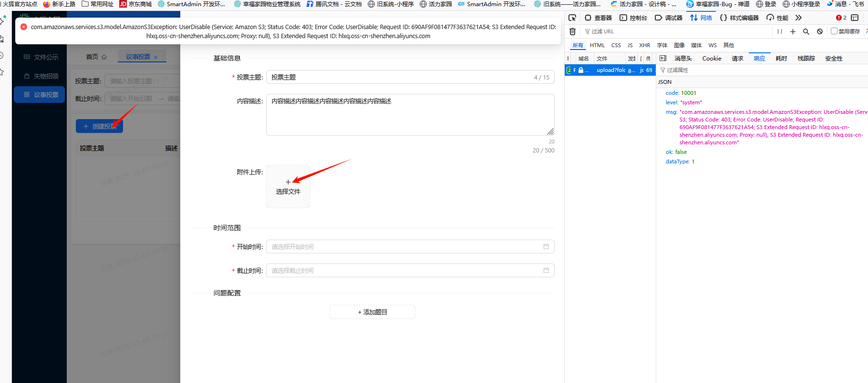Viewport: 868px width, 383px height.
Task: Close the 议事投票 page tab
Action: point(155,57)
